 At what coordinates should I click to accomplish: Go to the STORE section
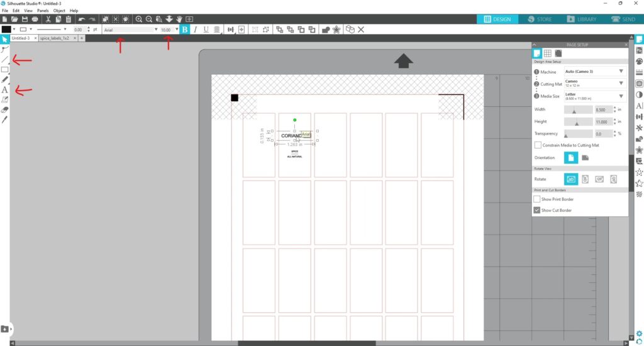540,20
